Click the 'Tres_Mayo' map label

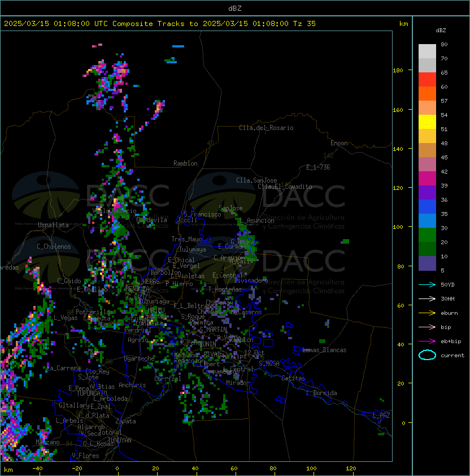186,239
